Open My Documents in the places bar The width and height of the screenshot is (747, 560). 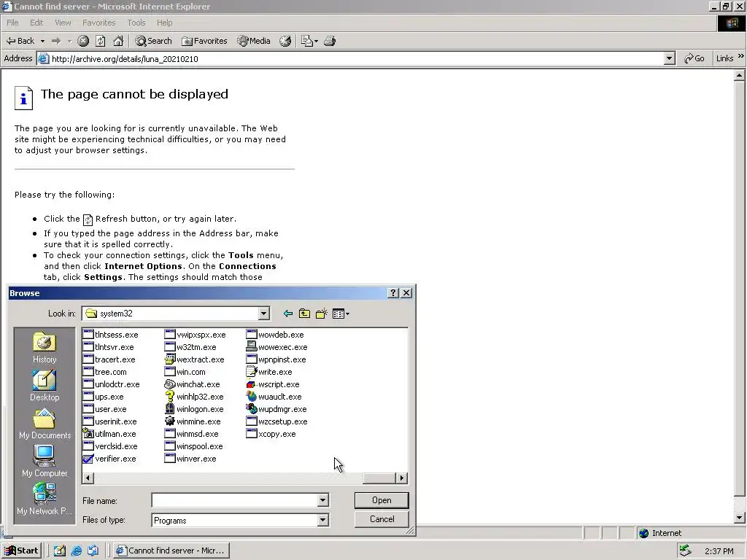coord(44,424)
